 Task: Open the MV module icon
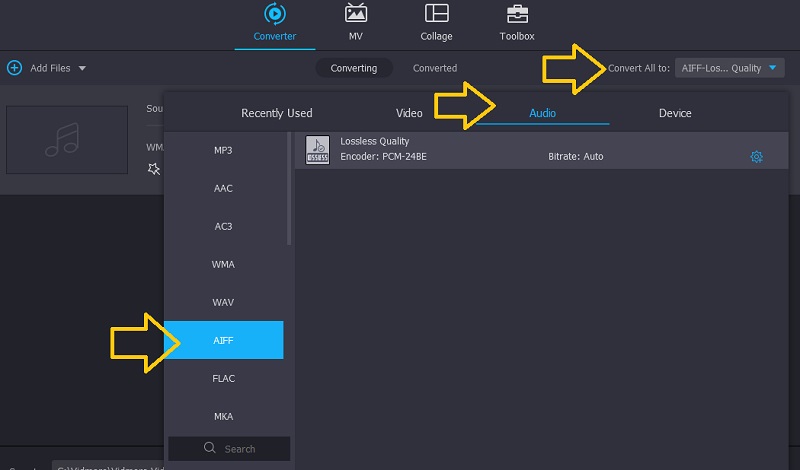point(355,14)
